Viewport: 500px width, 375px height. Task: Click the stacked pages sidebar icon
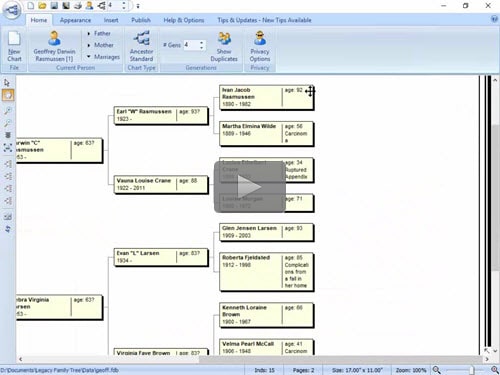click(x=8, y=135)
